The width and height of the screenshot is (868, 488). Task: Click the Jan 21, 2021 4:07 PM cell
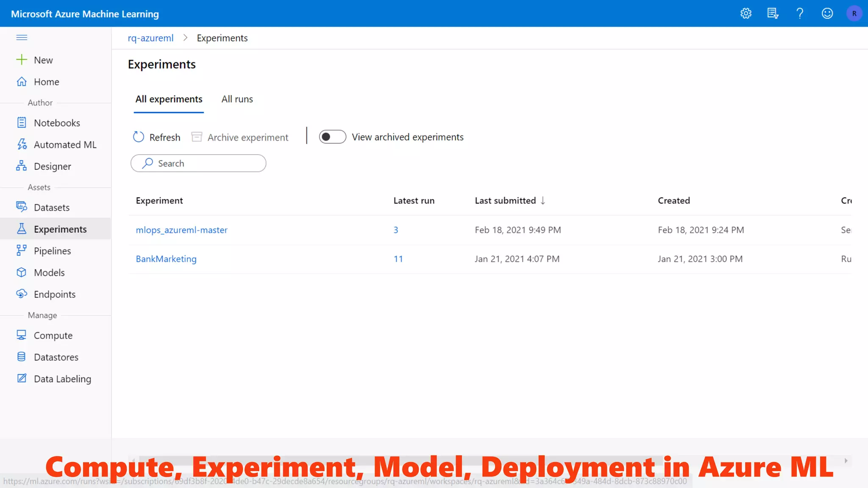coord(517,259)
